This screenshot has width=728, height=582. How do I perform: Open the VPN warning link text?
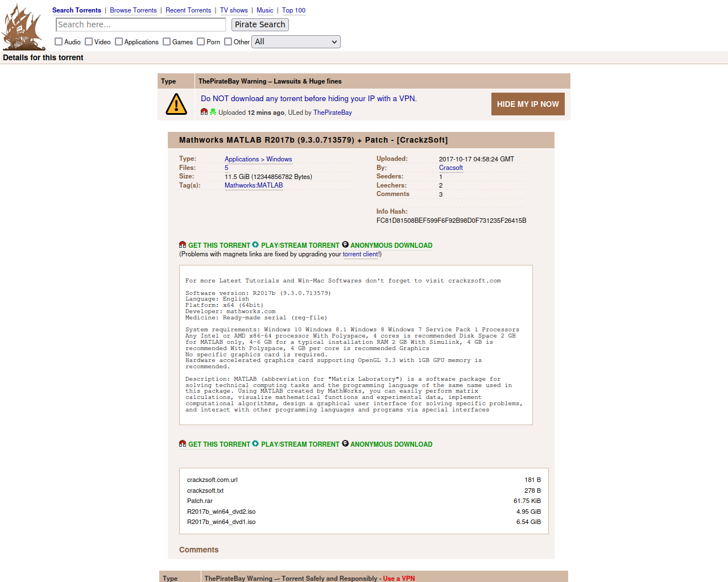coord(309,98)
